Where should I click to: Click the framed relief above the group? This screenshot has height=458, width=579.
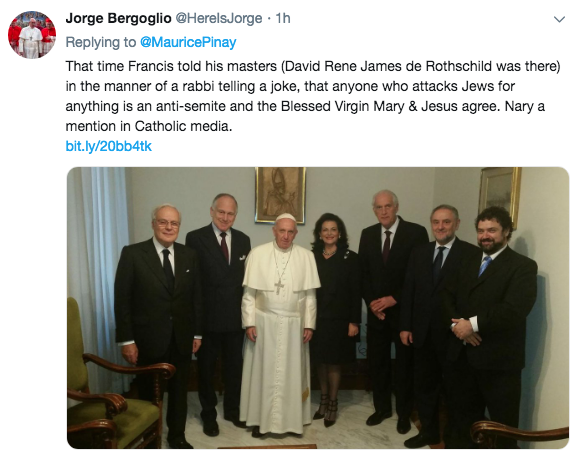pos(280,195)
